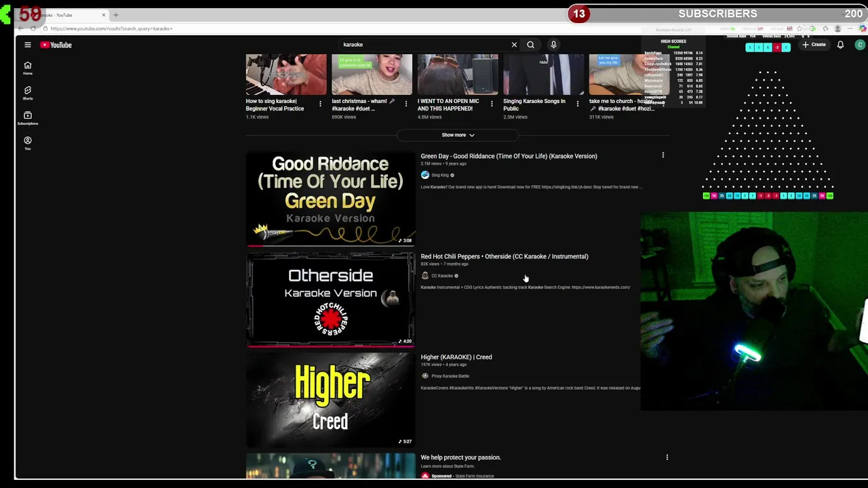868x488 pixels.
Task: Open a new browser tab
Action: click(116, 15)
